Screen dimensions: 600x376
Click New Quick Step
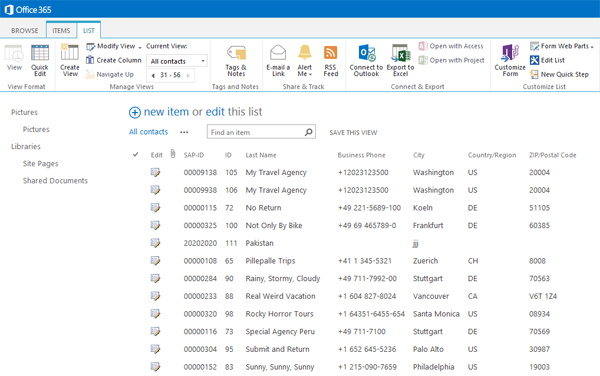(x=559, y=74)
